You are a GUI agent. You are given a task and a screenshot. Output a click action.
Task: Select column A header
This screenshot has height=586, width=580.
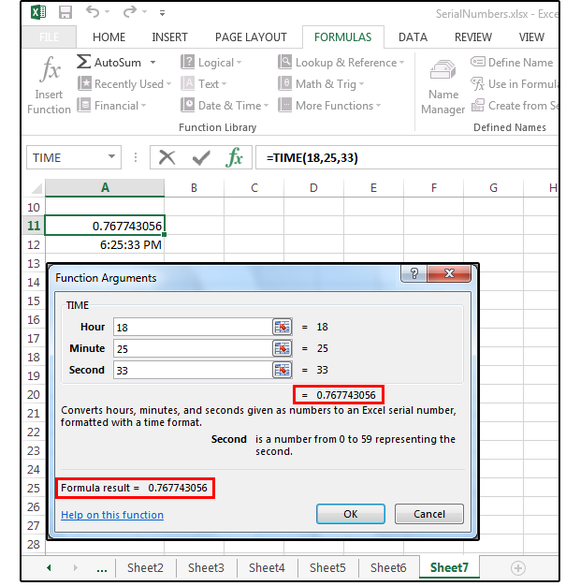click(105, 188)
